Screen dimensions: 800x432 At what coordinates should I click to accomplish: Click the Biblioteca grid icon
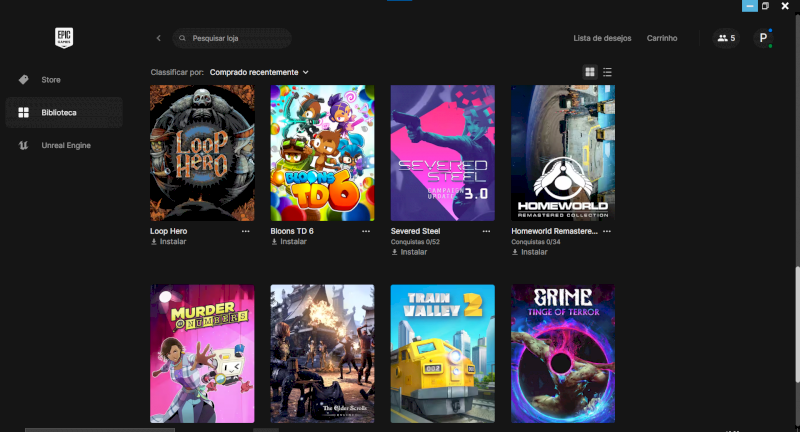[x=23, y=112]
